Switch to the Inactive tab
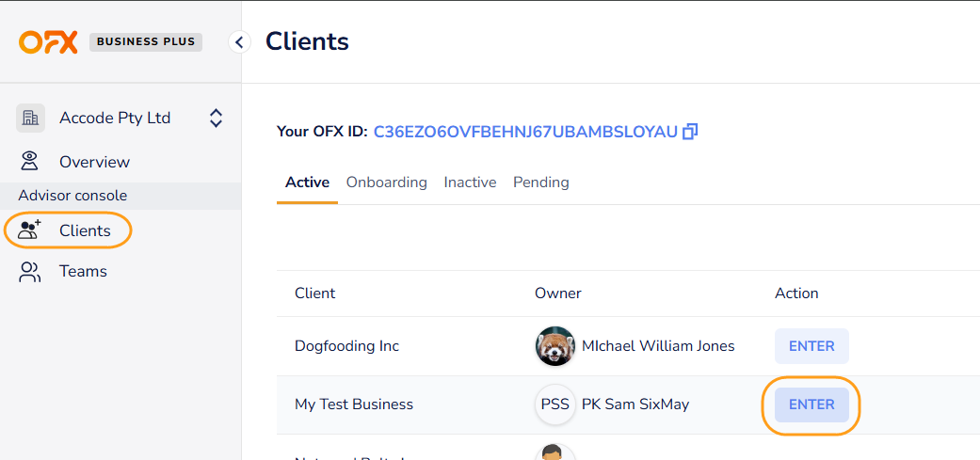 [x=470, y=182]
